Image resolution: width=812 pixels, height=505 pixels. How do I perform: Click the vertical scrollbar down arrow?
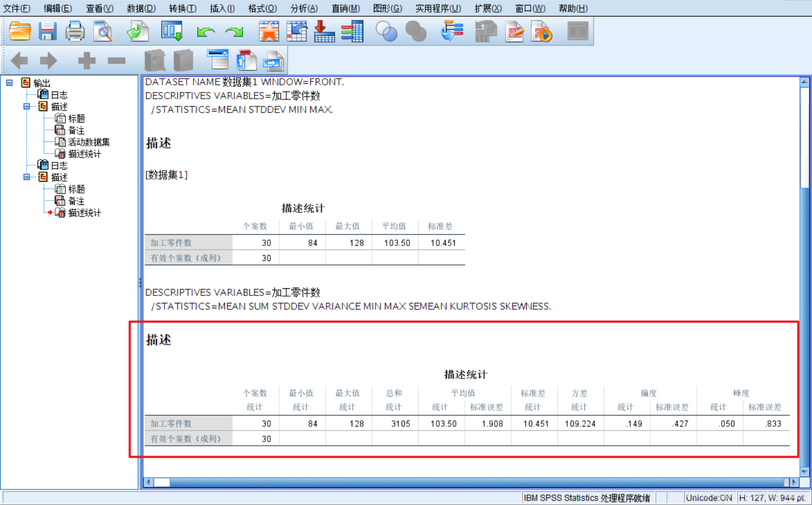pyautogui.click(x=805, y=472)
